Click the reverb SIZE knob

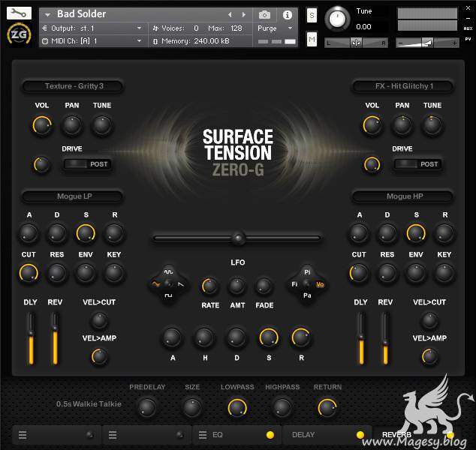click(192, 407)
